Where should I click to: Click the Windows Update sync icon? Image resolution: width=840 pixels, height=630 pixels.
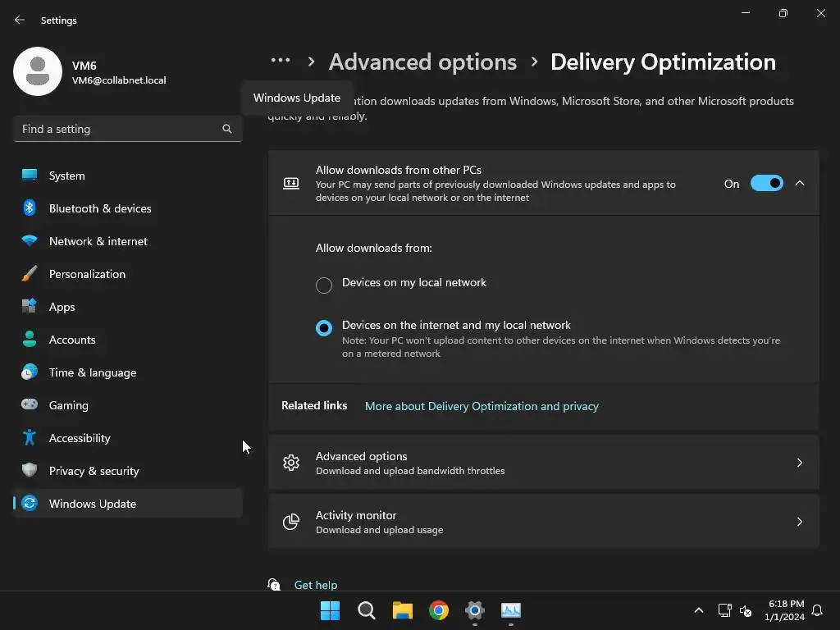coord(30,503)
